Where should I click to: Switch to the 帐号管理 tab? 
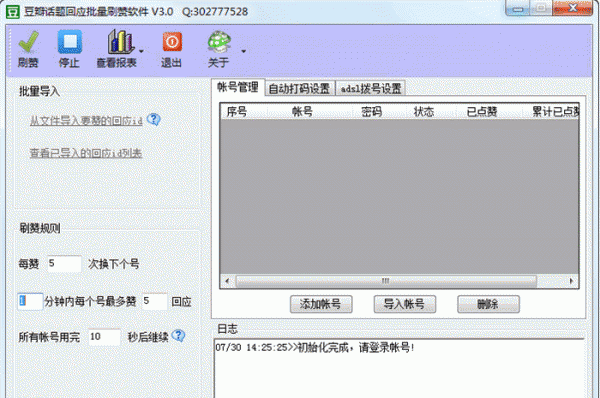(238, 87)
